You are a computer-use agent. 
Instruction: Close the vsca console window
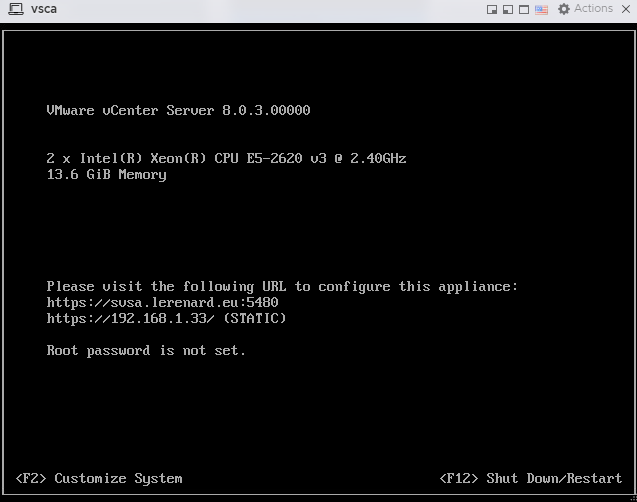tap(626, 9)
